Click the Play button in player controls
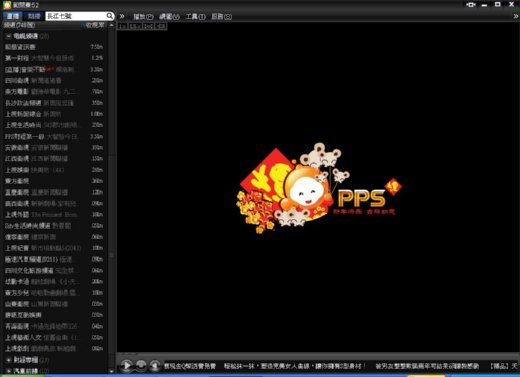This screenshot has height=377, width=520. [x=127, y=366]
